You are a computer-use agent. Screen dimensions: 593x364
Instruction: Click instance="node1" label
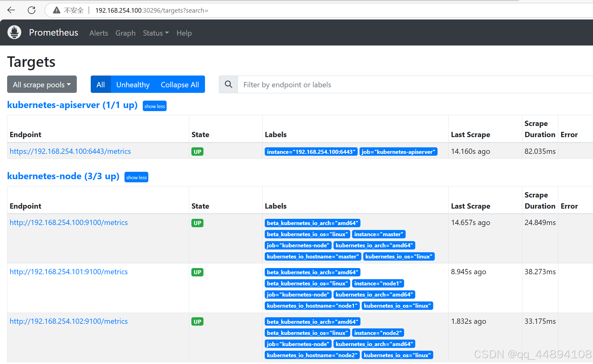[x=378, y=283]
